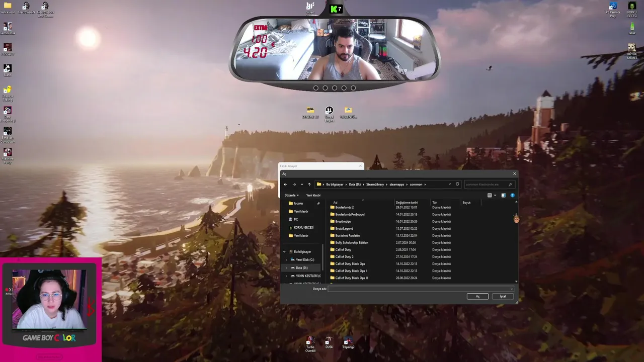Screen dimensions: 644x362
Task: Cancel the dialog with İptal
Action: [x=503, y=296]
